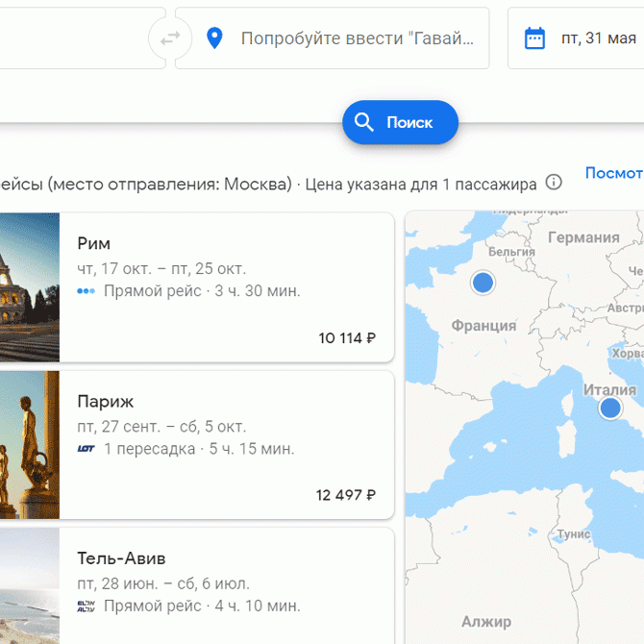Screen dimensions: 644x644
Task: Click the 10 114 ₽ price for Рим
Action: (346, 338)
